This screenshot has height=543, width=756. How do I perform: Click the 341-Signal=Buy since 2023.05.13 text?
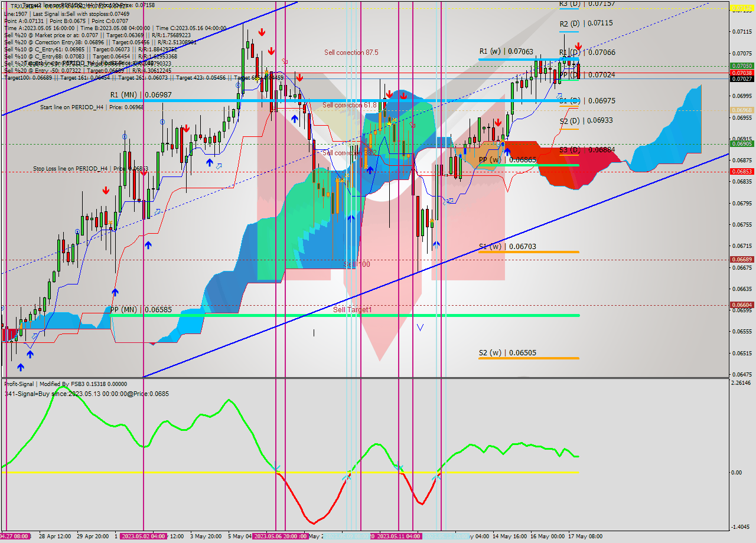coord(86,394)
